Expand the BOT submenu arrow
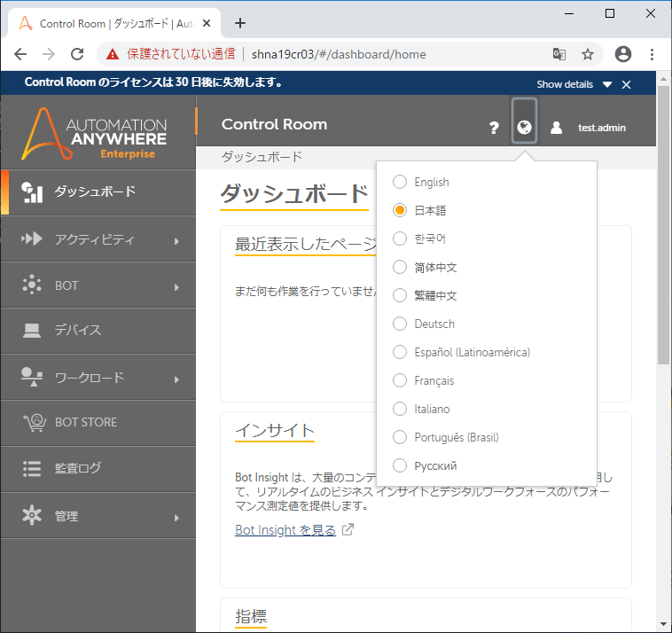Screen dimensions: 672x633 (176, 287)
